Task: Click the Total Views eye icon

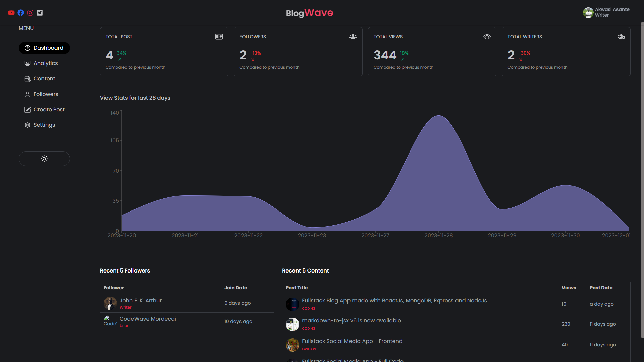Action: [487, 37]
